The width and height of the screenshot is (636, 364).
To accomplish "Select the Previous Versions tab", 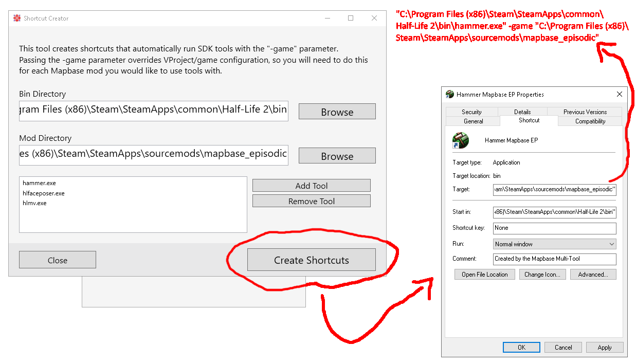I will [585, 112].
